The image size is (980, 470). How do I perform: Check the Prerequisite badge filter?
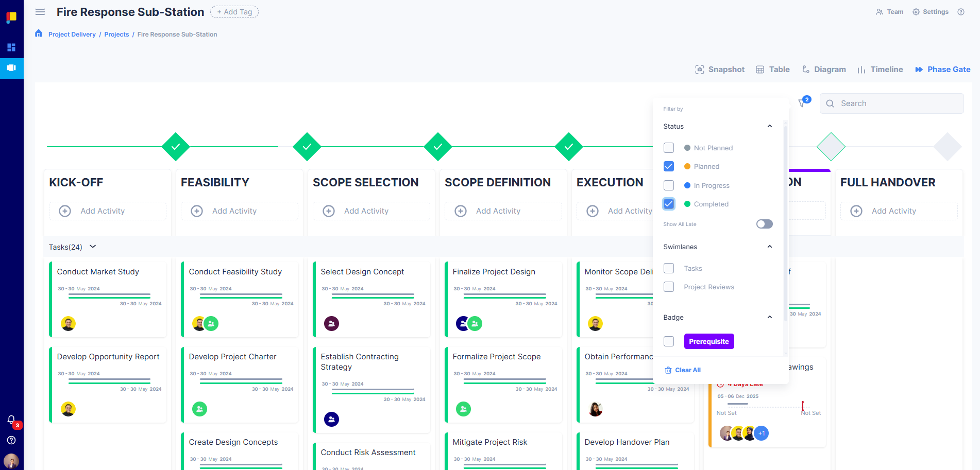(x=669, y=341)
